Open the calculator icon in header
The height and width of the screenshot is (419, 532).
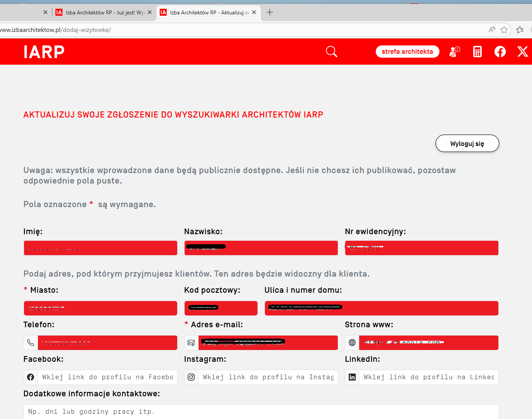(x=477, y=52)
